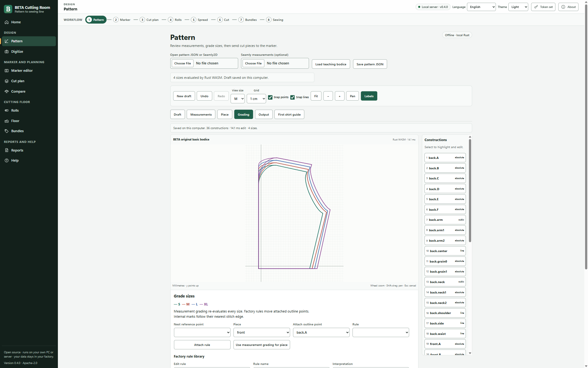The width and height of the screenshot is (588, 368).
Task: Click the Digitize camera icon
Action: coord(7,52)
